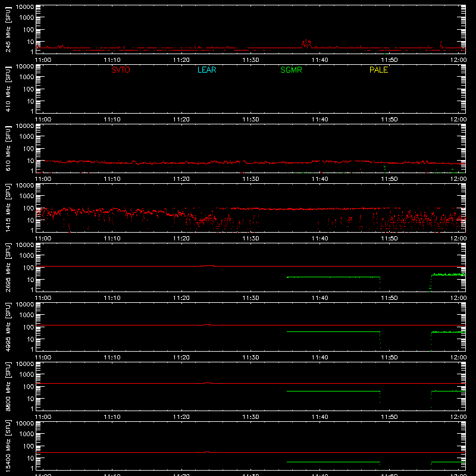Select the 4995 MHz [SFU] axis title
The width and height of the screenshot is (476, 476).
[x=8, y=327]
